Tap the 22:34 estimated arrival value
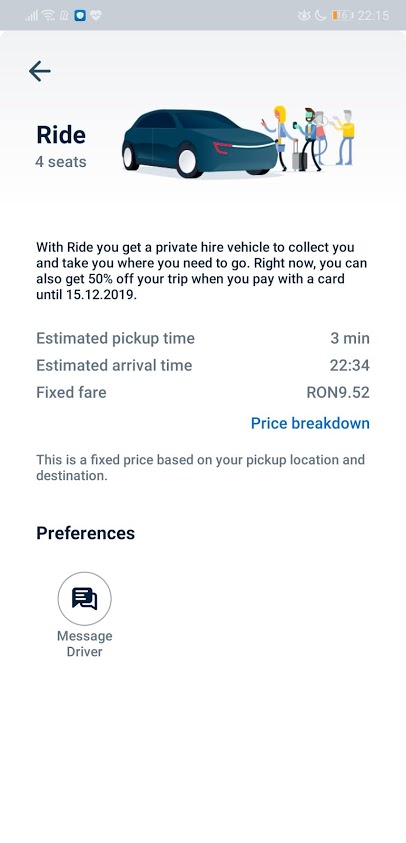 (350, 366)
